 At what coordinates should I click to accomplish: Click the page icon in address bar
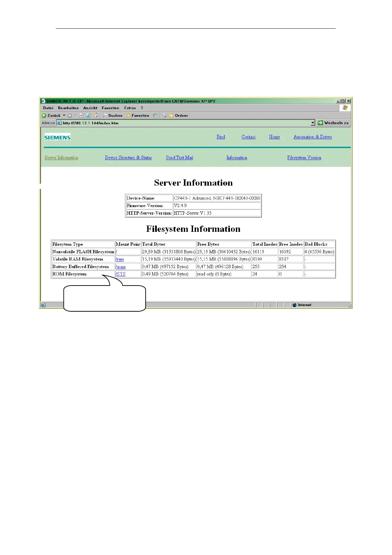[x=59, y=123]
